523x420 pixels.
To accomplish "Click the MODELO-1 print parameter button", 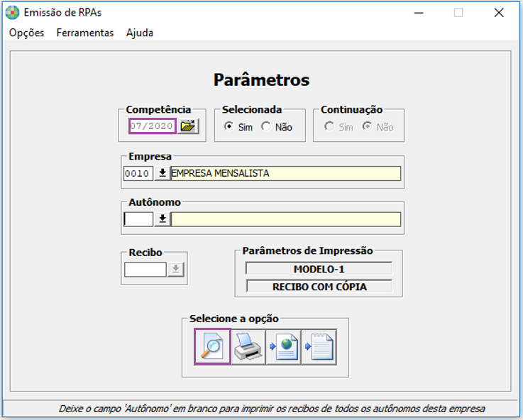I will [319, 269].
